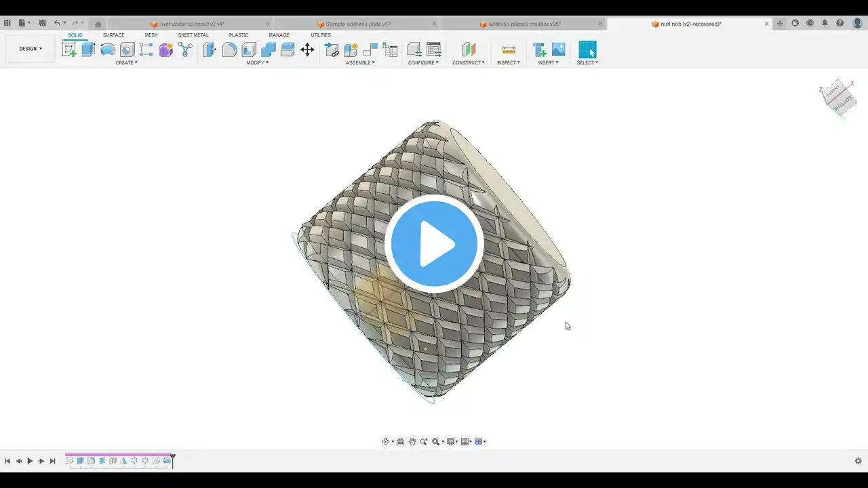Viewport: 868px width, 488px height.
Task: Select the Shell tool
Action: click(249, 49)
